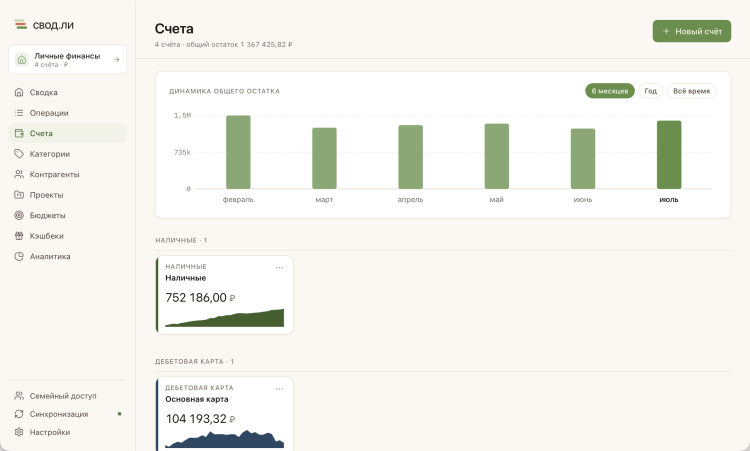Viewport: 750px width, 451px height.
Task: Open Контрагенты people icon
Action: (19, 175)
